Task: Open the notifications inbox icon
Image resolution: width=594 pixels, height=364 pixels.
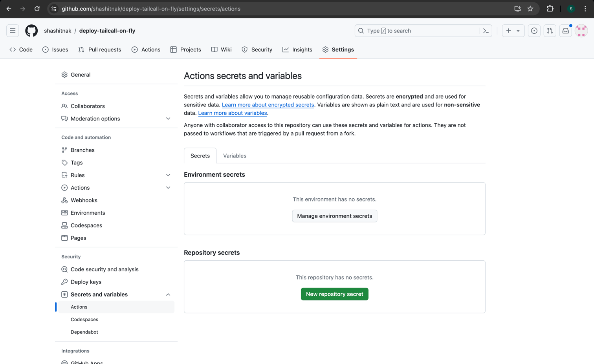Action: [x=565, y=31]
